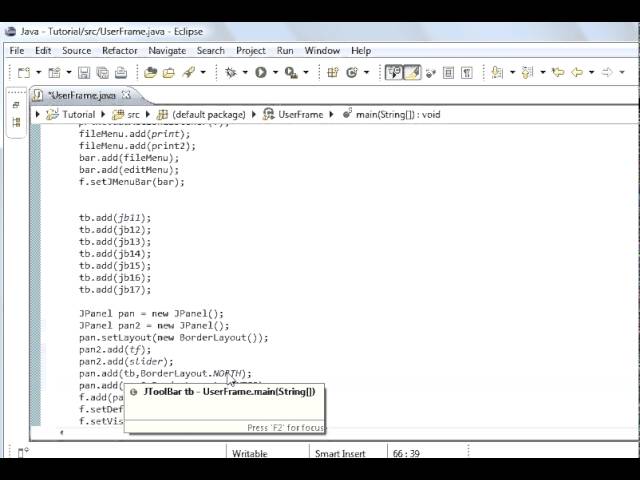The width and height of the screenshot is (640, 480).
Task: Close the UserFrame.java tab
Action: click(x=127, y=95)
